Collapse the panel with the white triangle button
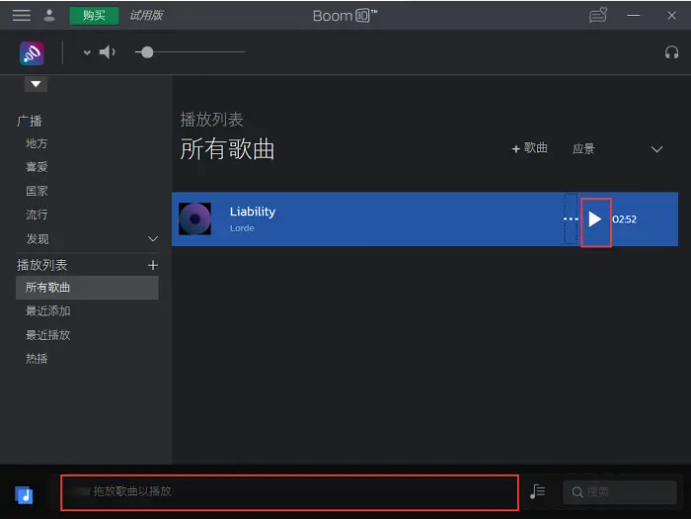This screenshot has width=691, height=519. tap(36, 84)
